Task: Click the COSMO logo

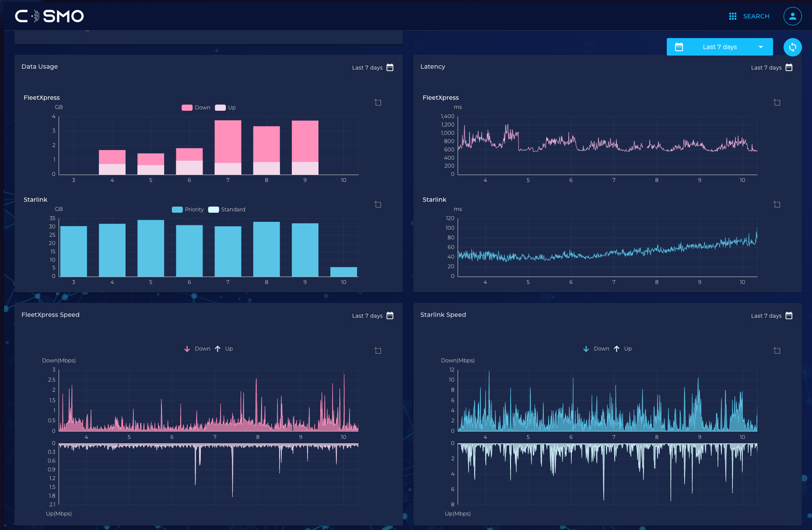Action: pyautogui.click(x=49, y=16)
